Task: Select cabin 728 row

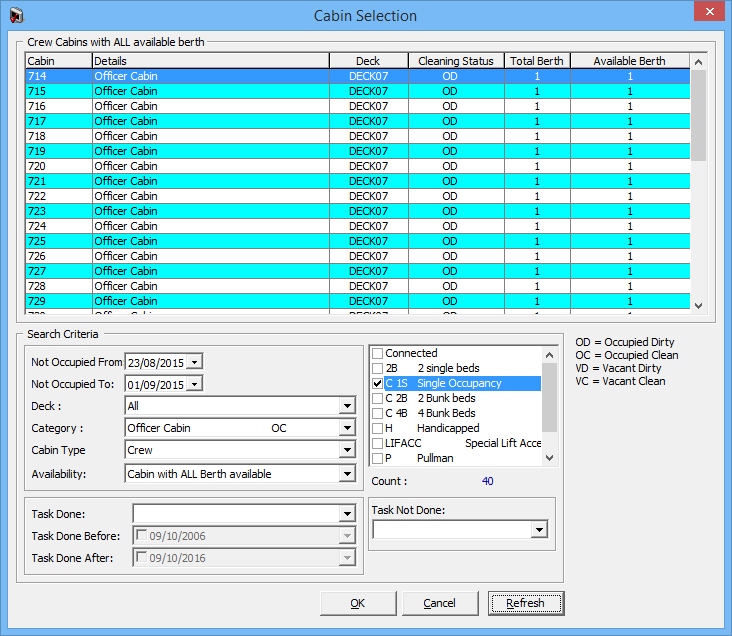Action: 358,286
